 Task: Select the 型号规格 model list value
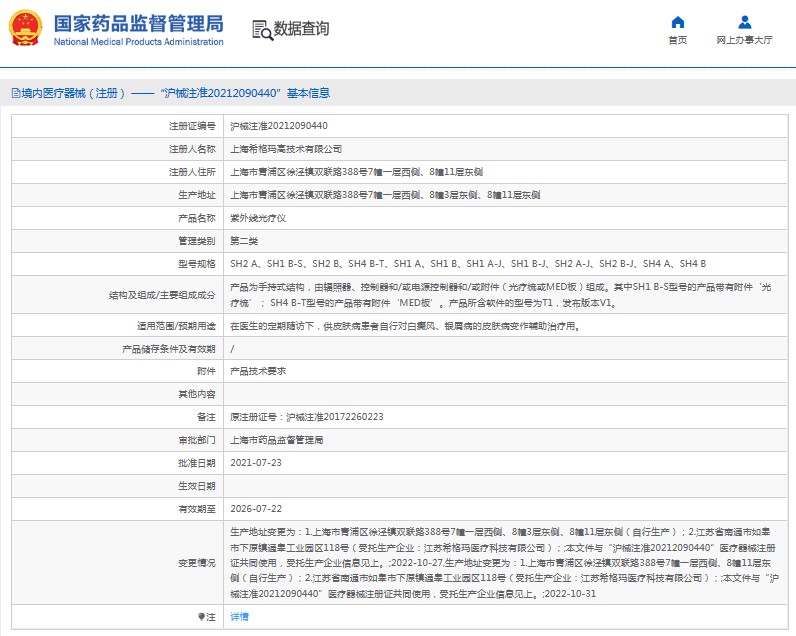point(468,264)
